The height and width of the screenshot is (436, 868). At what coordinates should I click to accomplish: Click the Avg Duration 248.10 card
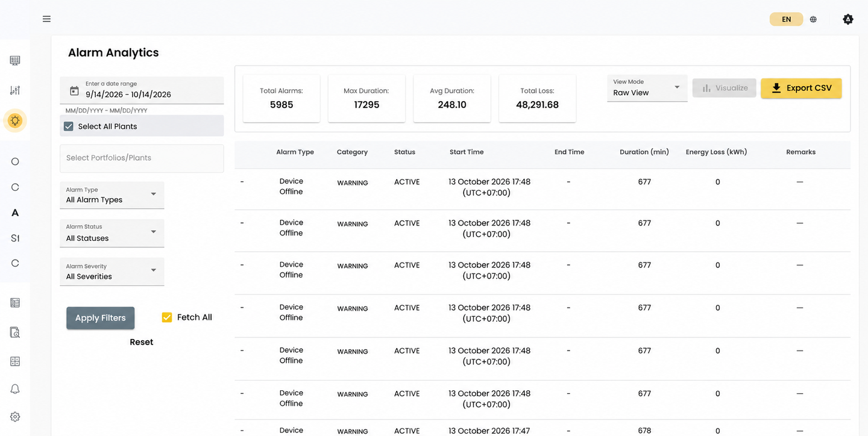click(x=452, y=99)
